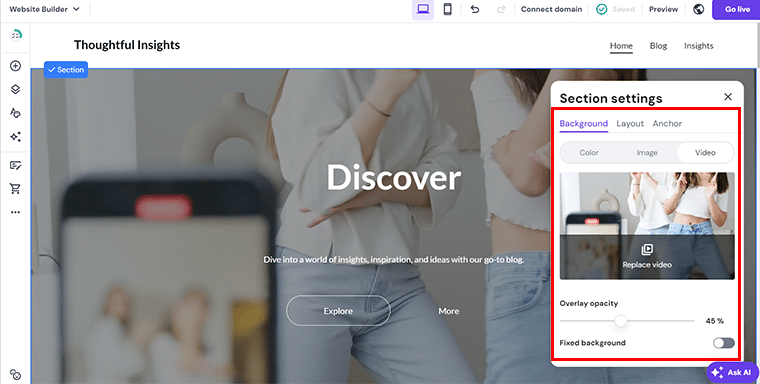The width and height of the screenshot is (760, 384).
Task: Click Connect domain link
Action: [551, 9]
